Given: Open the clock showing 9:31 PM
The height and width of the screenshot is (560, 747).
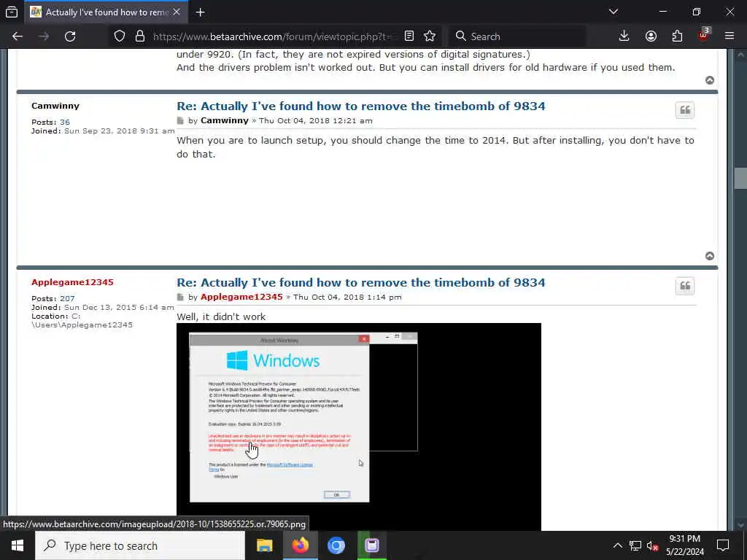Looking at the screenshot, I should pos(684,545).
